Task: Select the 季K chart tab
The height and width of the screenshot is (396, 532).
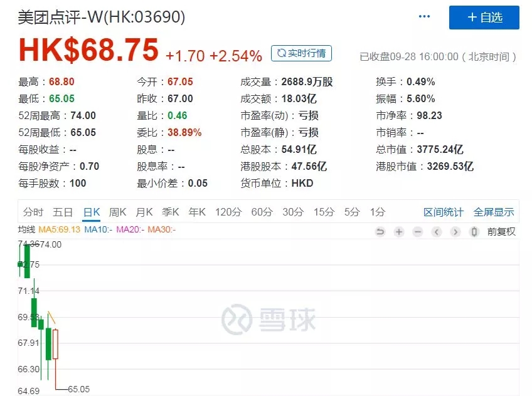Action: tap(170, 212)
